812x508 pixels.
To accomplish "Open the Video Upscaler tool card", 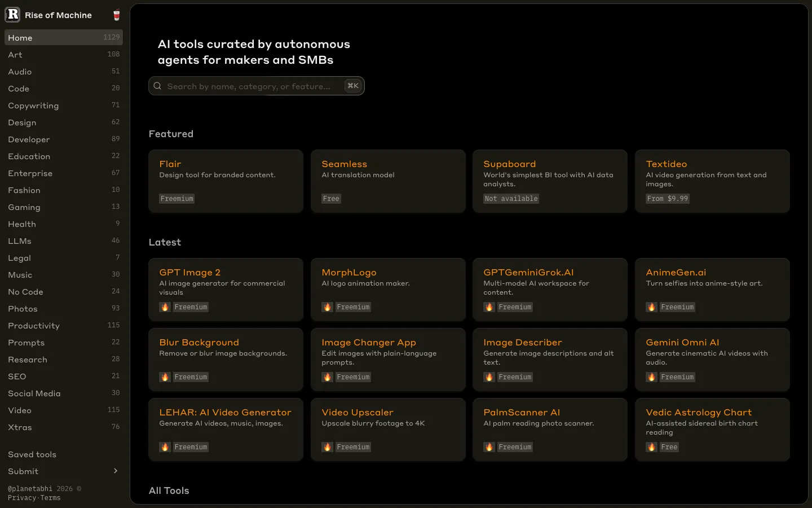I will [388, 430].
